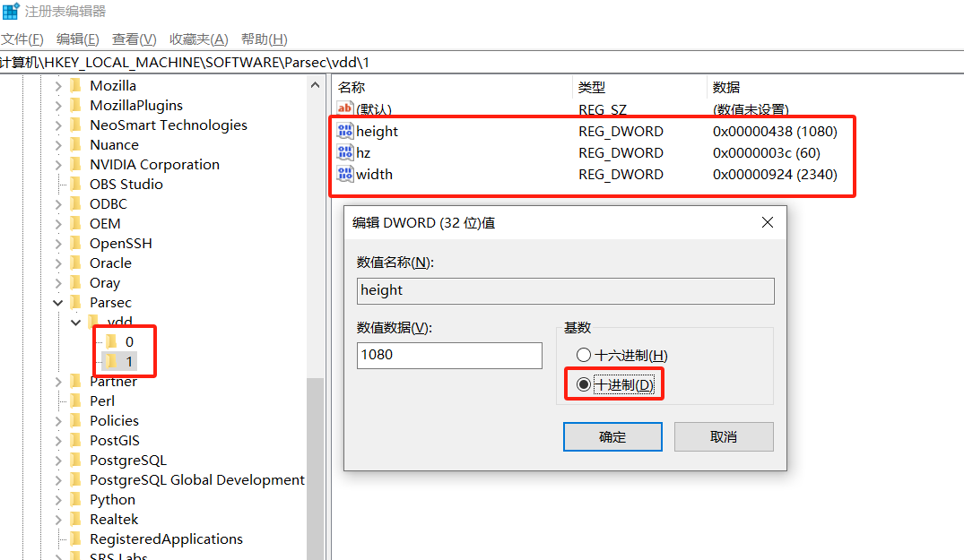964x560 pixels.
Task: Expand the OpenSSH tree node
Action: [x=58, y=243]
